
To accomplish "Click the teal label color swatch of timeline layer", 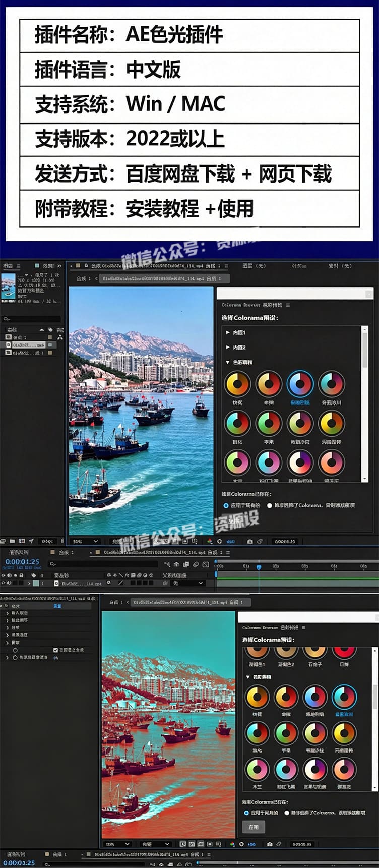I will (x=36, y=583).
